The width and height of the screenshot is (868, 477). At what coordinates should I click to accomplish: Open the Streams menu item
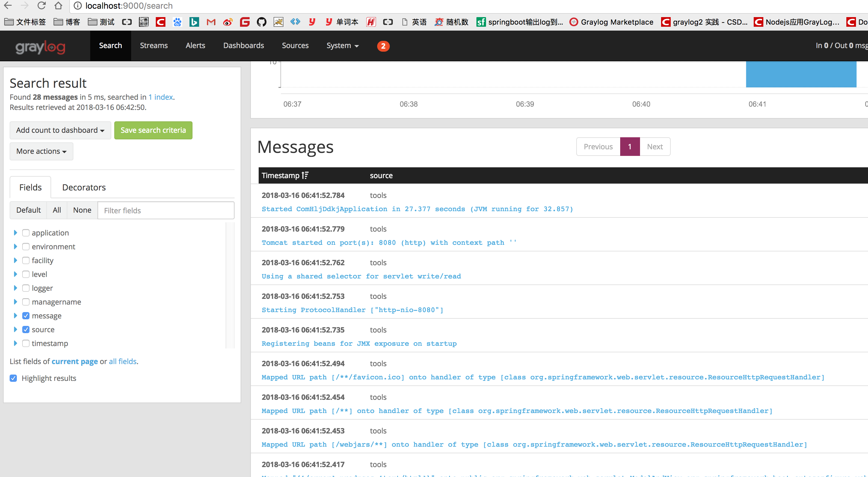coord(154,45)
